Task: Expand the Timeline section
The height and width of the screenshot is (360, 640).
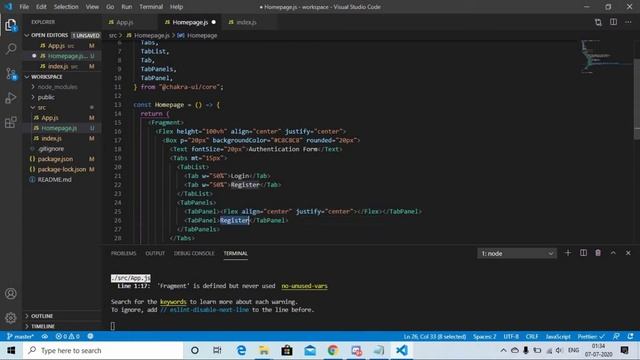Action: tap(62, 326)
